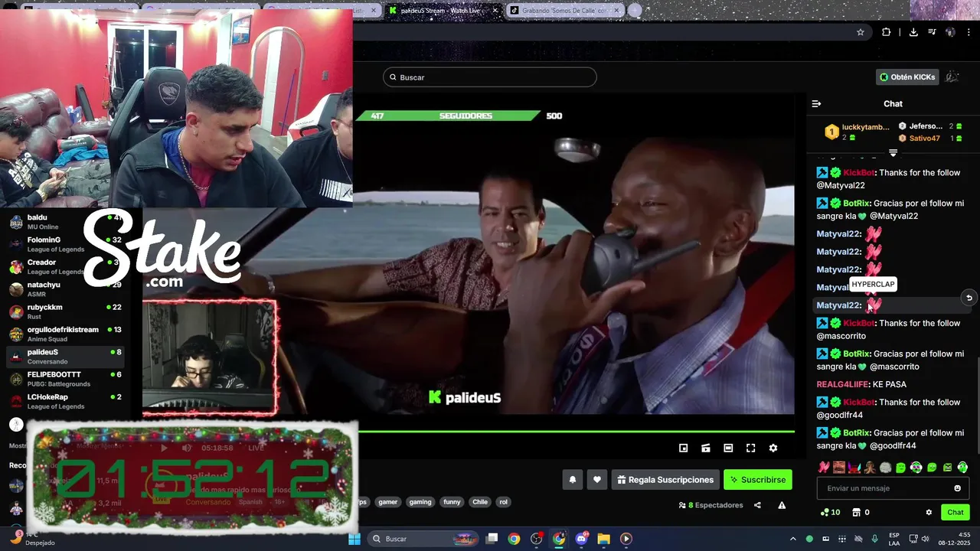Open the chat settings gear icon
Screen dimensions: 980x551
click(x=929, y=513)
